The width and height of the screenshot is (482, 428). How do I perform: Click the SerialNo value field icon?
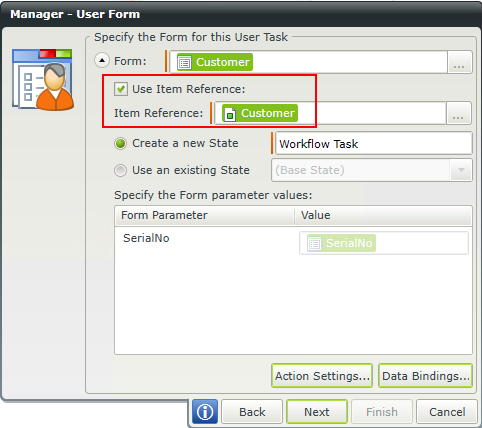[x=314, y=243]
